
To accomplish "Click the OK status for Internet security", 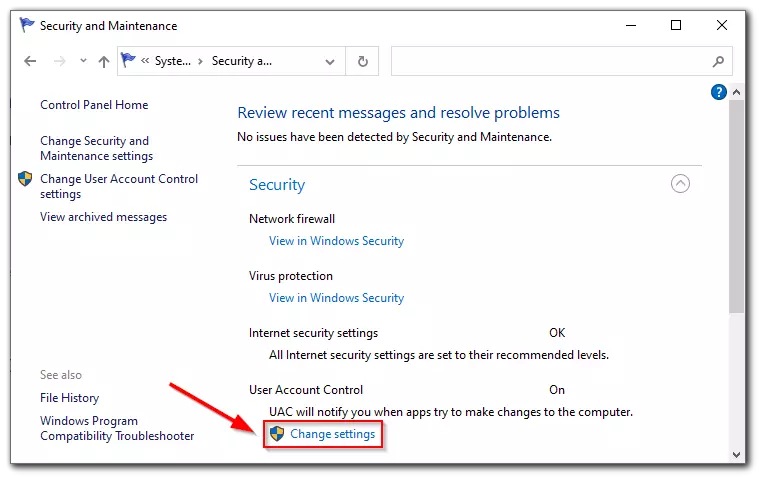I will click(x=557, y=333).
